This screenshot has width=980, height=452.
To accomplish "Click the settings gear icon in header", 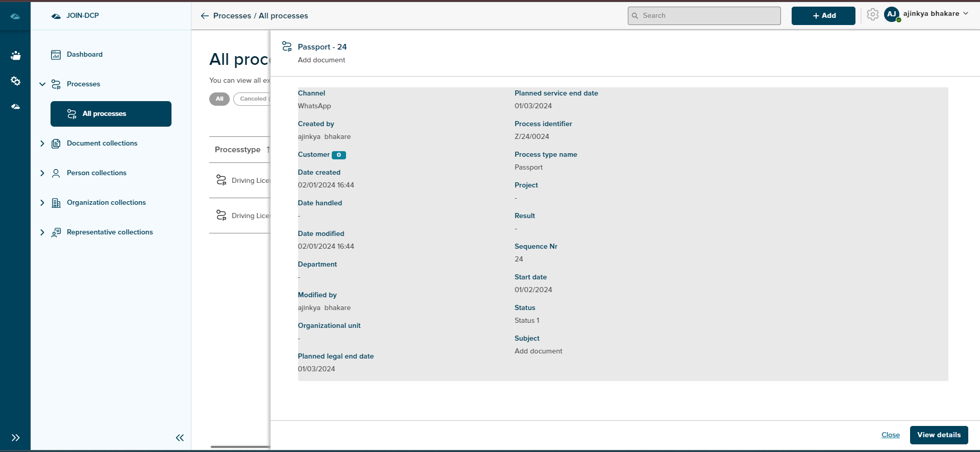I will [872, 15].
